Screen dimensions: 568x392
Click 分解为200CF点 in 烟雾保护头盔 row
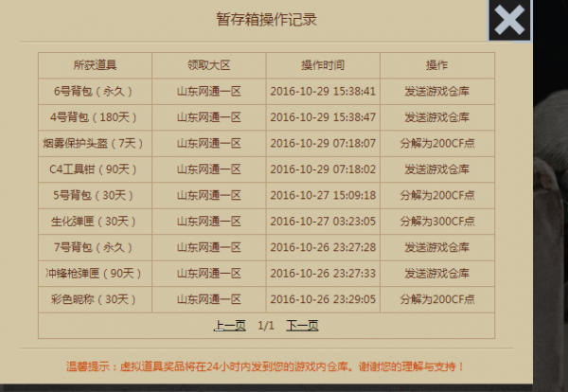click(x=437, y=144)
